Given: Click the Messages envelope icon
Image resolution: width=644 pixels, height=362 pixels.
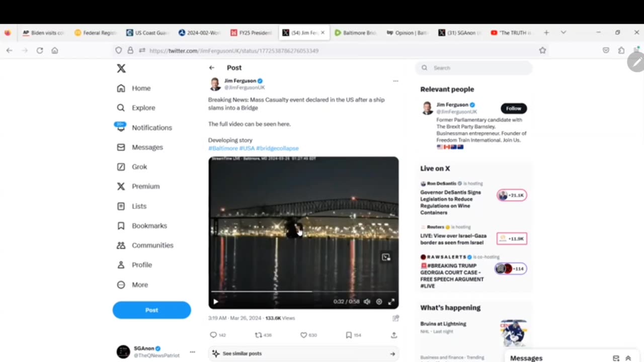Looking at the screenshot, I should coord(121,147).
